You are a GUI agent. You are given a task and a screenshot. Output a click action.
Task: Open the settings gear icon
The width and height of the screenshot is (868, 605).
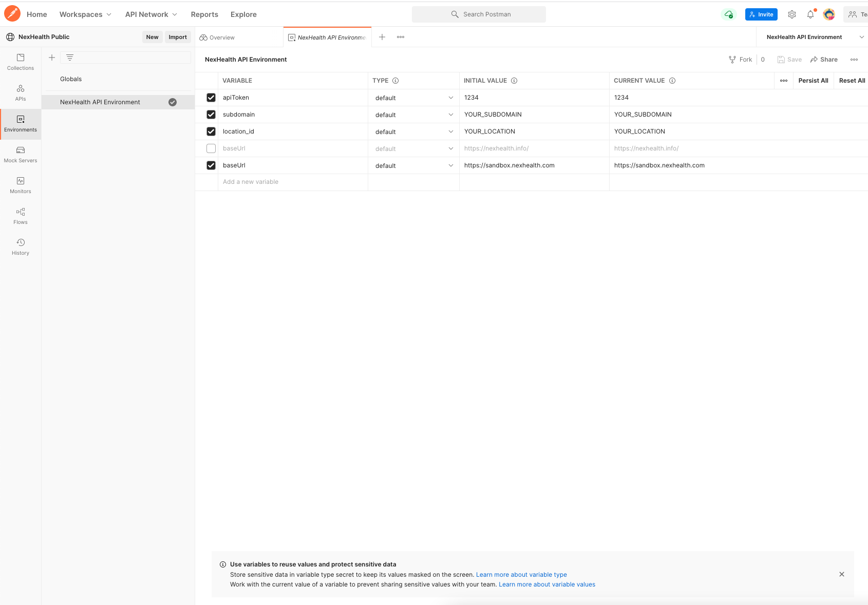[792, 14]
